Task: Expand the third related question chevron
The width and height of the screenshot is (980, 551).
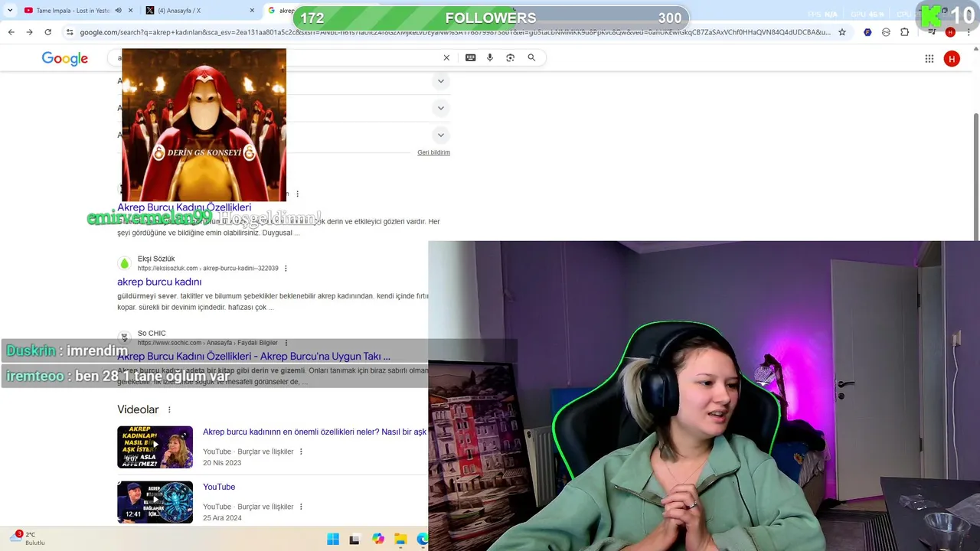Action: (x=440, y=135)
